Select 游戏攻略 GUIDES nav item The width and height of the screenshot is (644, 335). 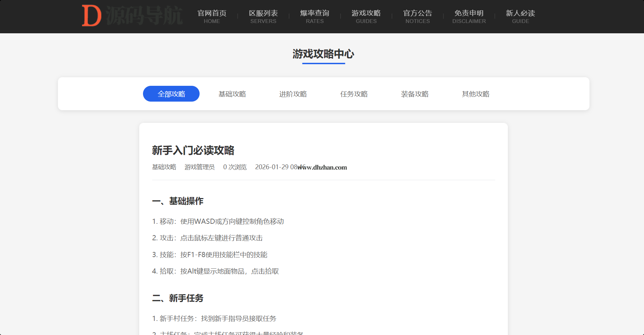366,16
